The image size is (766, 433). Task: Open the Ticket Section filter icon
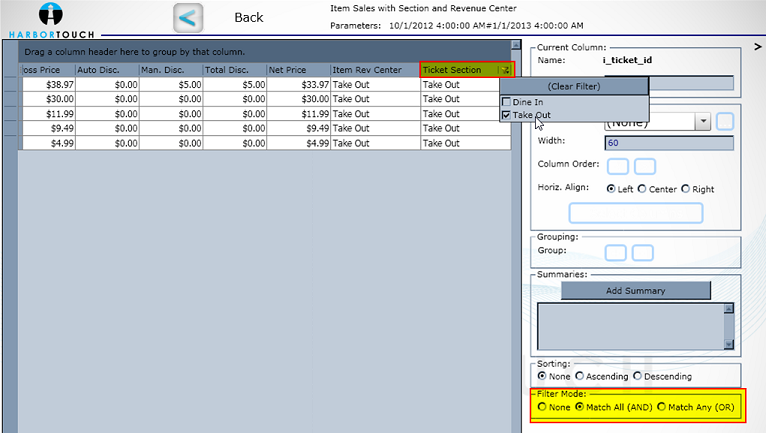tap(507, 70)
